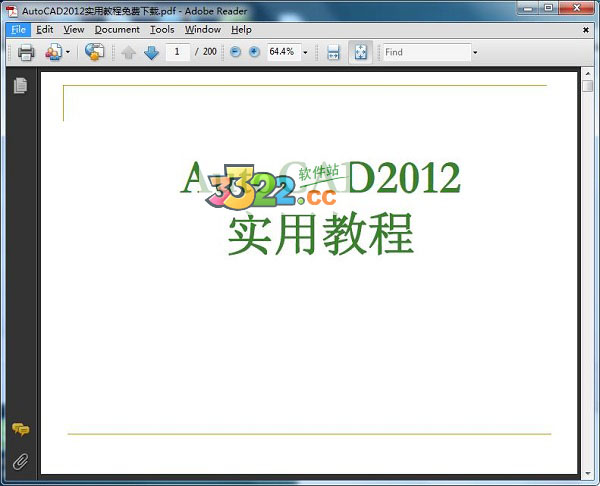Click the globe web conference icon
Screen dimensions: 600x486
point(95,52)
